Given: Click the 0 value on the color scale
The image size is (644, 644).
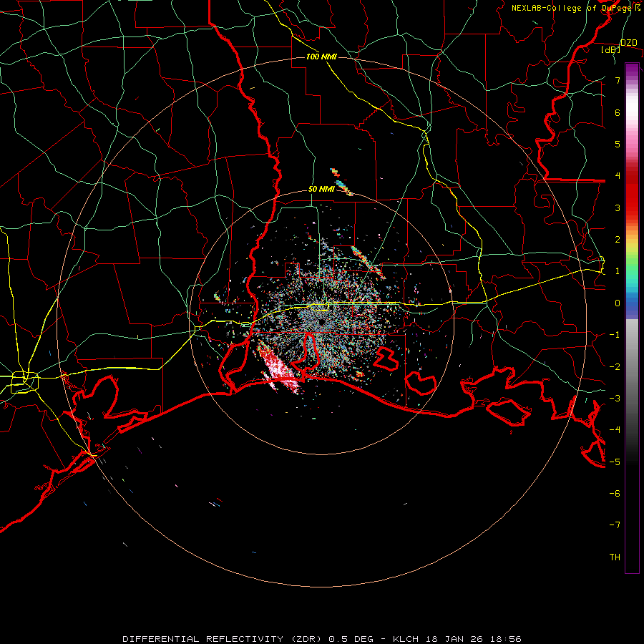Looking at the screenshot, I should click(x=618, y=303).
